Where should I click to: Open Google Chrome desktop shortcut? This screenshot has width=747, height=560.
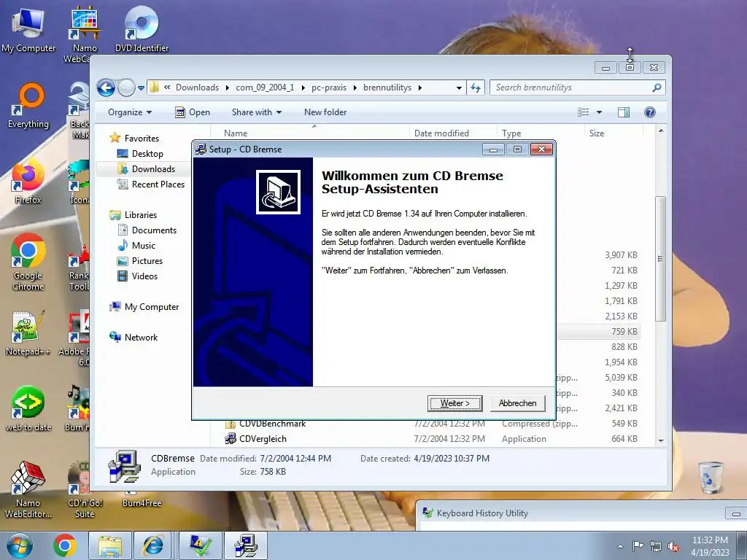[28, 262]
